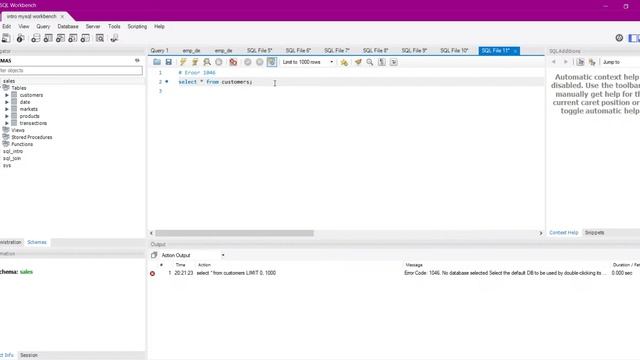Image resolution: width=640 pixels, height=360 pixels.
Task: Open the View menu
Action: pyautogui.click(x=24, y=26)
